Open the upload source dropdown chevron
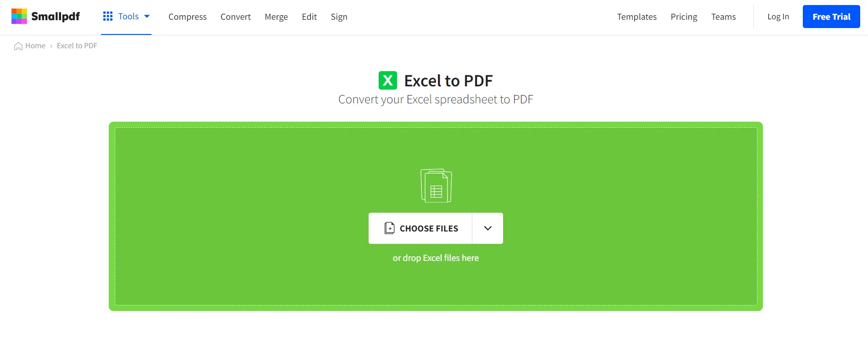Image resolution: width=868 pixels, height=350 pixels. [x=488, y=228]
